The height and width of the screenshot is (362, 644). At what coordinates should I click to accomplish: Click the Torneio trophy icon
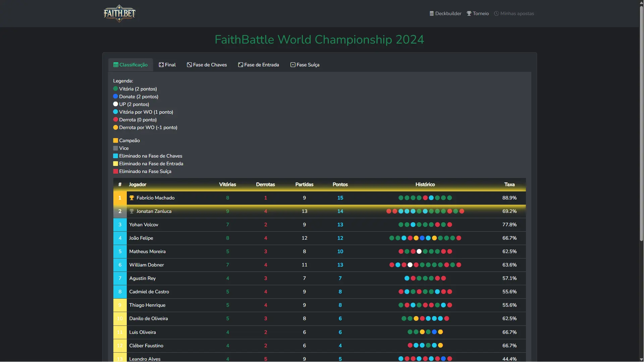[x=469, y=14]
